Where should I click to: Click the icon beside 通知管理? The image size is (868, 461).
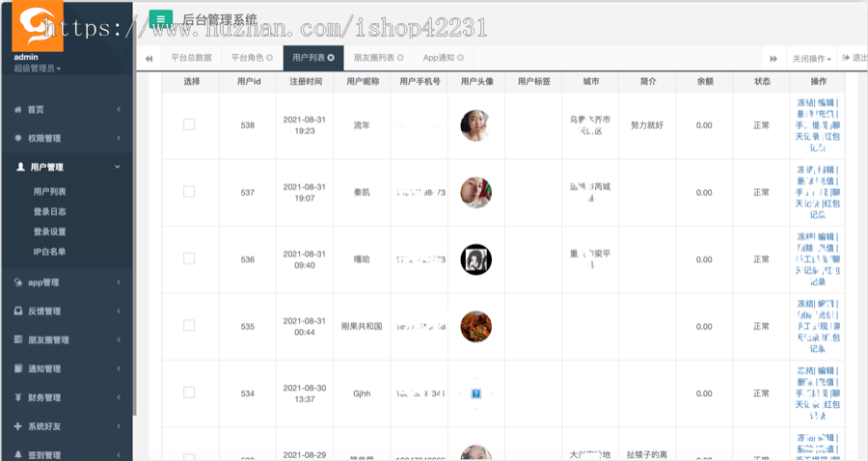[x=17, y=368]
